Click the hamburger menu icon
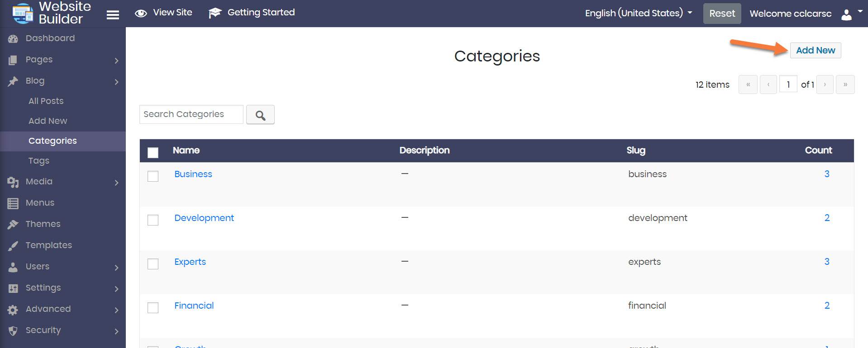Viewport: 868px width, 348px height. [113, 15]
